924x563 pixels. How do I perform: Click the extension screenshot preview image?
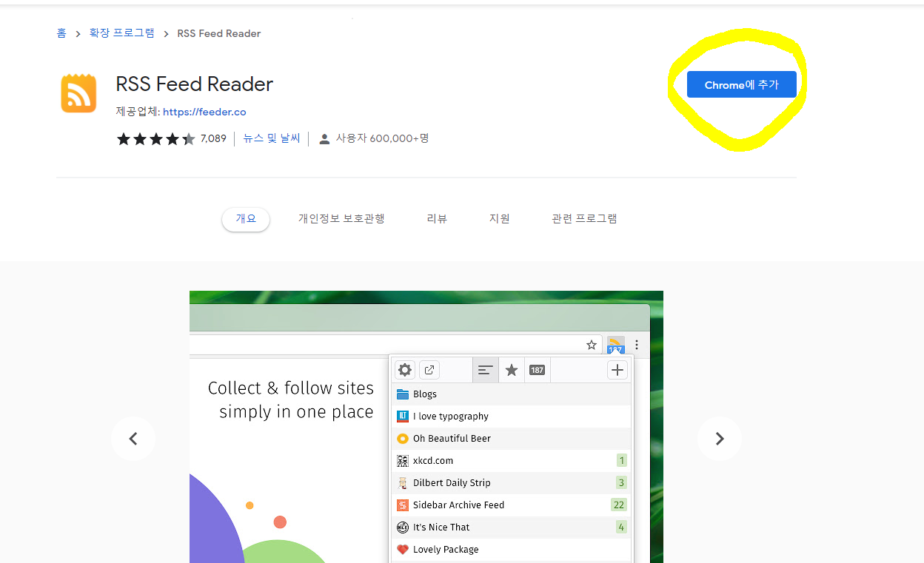click(426, 427)
